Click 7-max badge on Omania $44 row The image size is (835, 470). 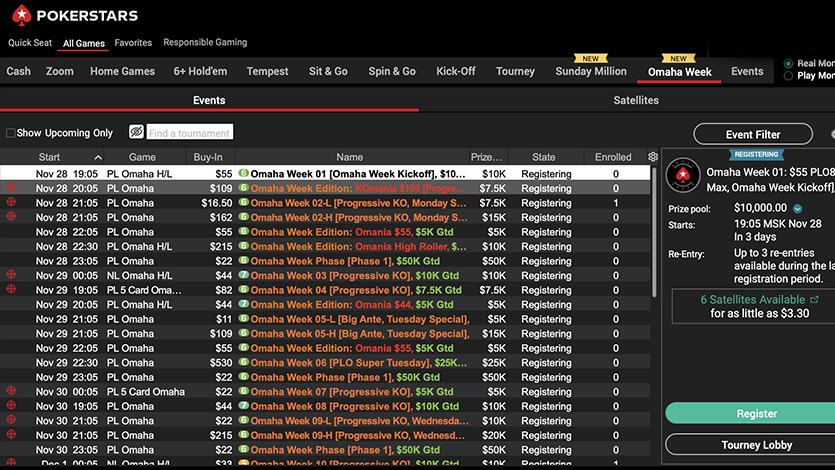243,304
